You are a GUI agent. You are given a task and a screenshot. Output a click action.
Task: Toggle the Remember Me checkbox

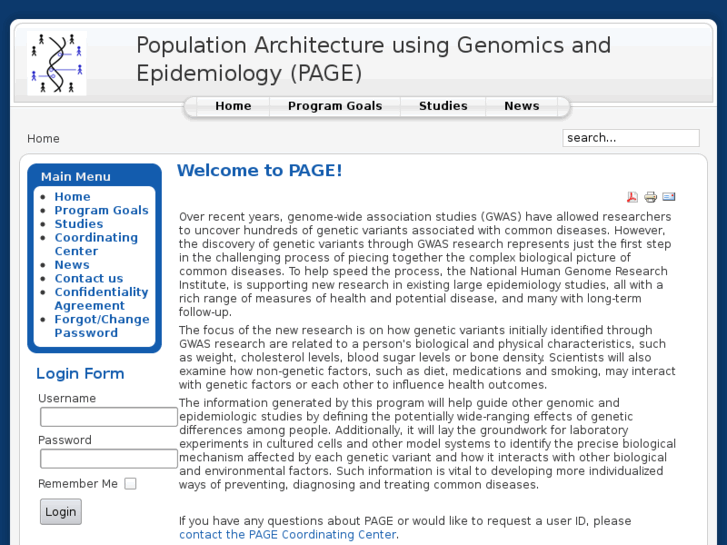pyautogui.click(x=130, y=484)
